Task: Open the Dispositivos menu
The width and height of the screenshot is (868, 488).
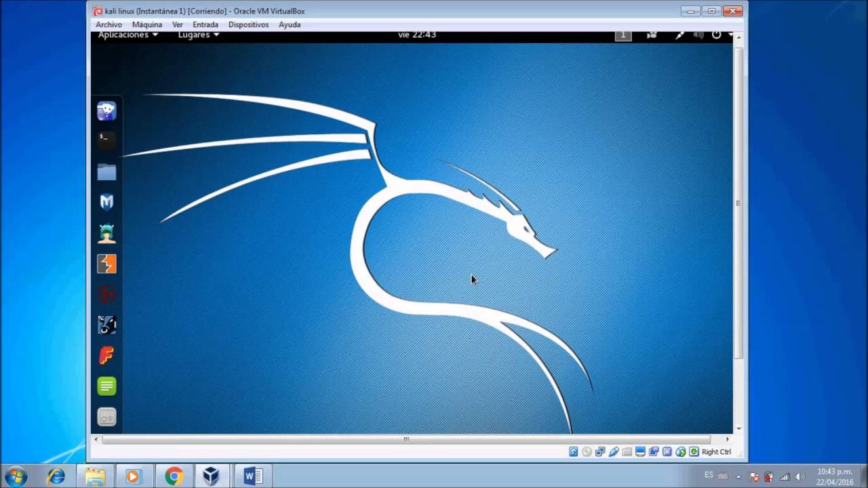Action: tap(248, 24)
